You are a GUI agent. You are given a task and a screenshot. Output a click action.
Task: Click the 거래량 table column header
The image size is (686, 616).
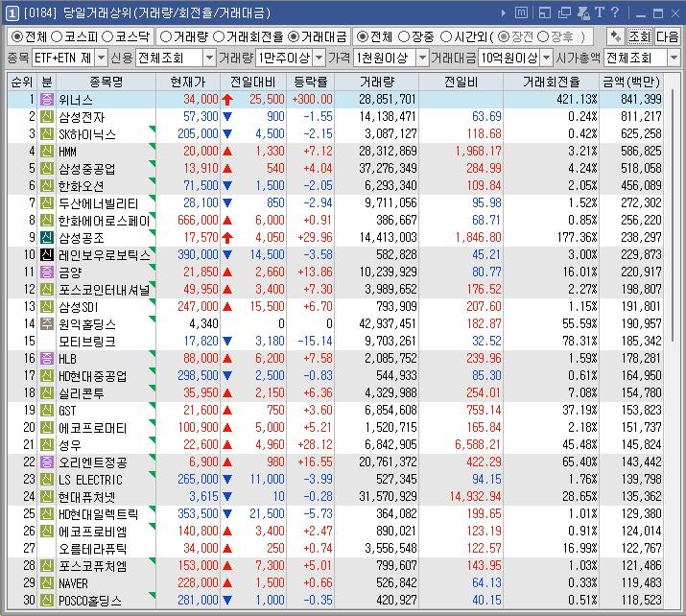[377, 82]
